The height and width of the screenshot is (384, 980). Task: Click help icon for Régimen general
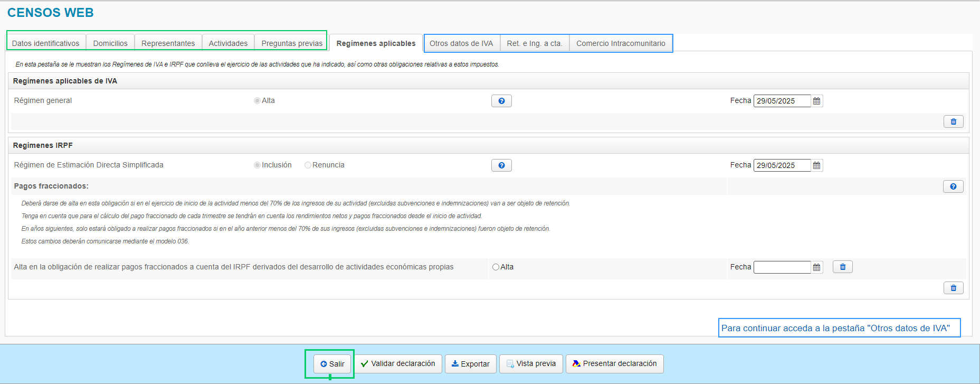(x=501, y=101)
